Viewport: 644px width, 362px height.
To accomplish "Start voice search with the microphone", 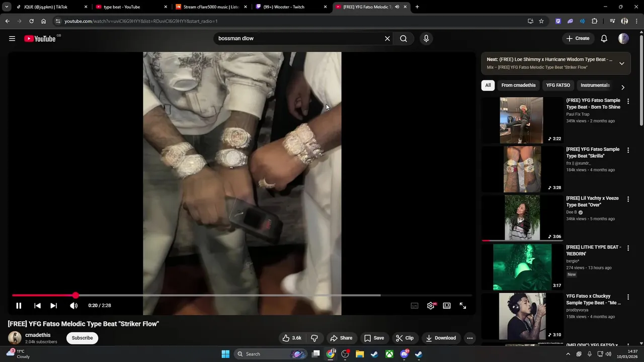I will 426,39.
